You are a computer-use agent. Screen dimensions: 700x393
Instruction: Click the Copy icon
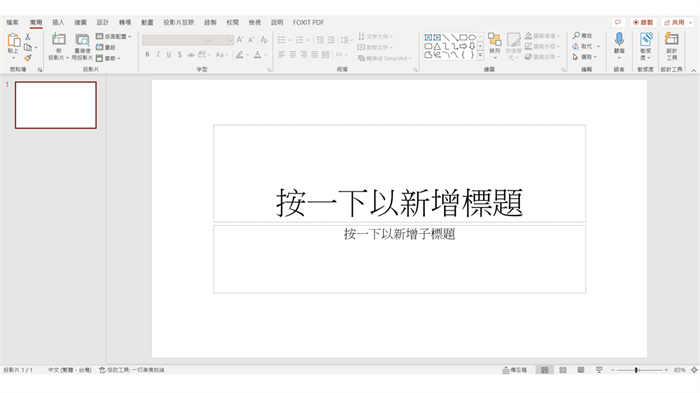(x=28, y=47)
